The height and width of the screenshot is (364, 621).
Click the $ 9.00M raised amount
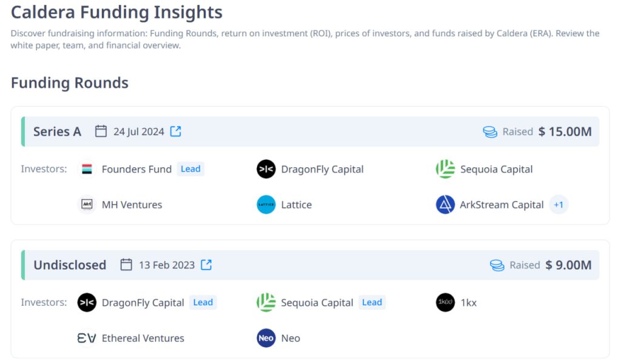[568, 265]
